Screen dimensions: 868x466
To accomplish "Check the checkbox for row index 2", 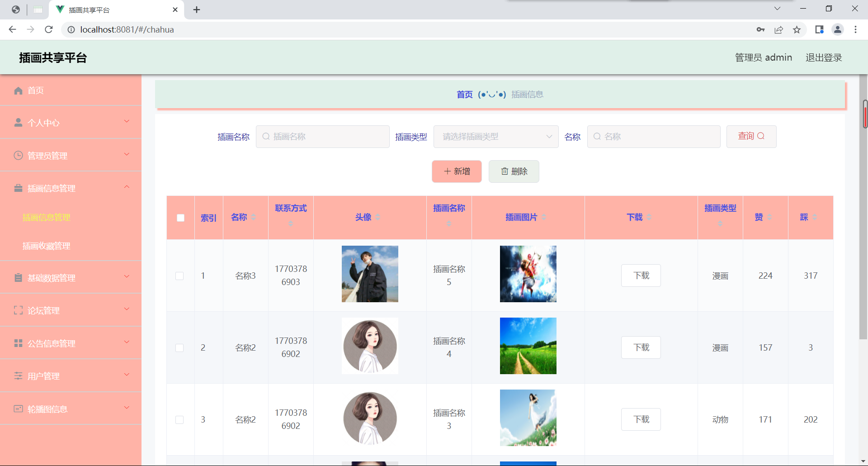I will pos(179,348).
